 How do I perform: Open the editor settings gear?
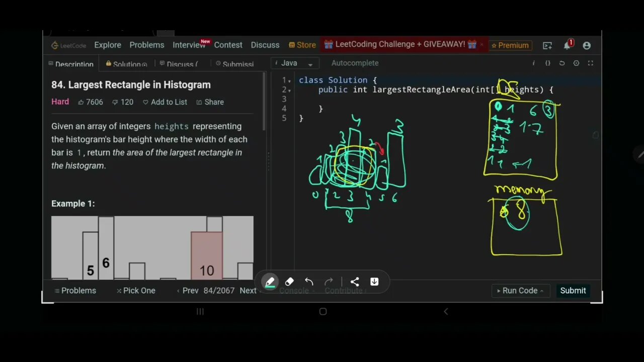[x=576, y=63]
